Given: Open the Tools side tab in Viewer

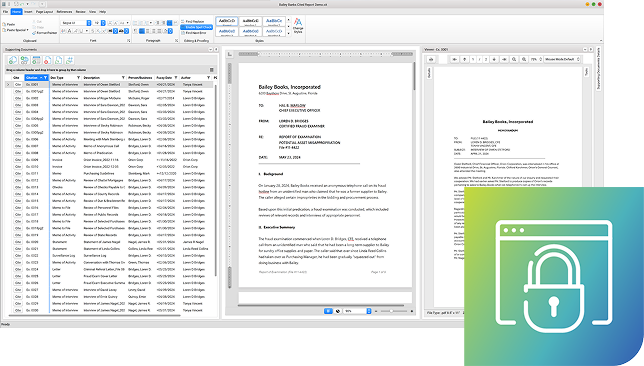Looking at the screenshot, I should pyautogui.click(x=586, y=72).
